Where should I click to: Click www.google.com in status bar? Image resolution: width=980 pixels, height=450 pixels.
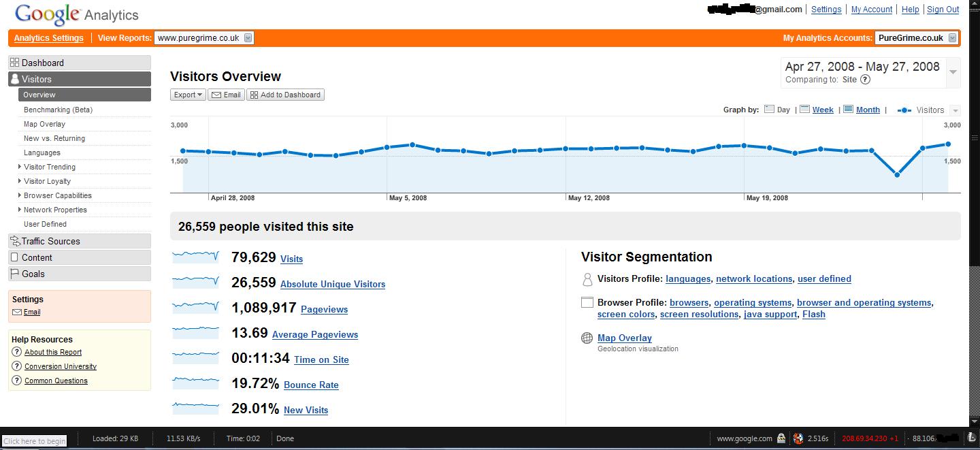click(x=745, y=439)
